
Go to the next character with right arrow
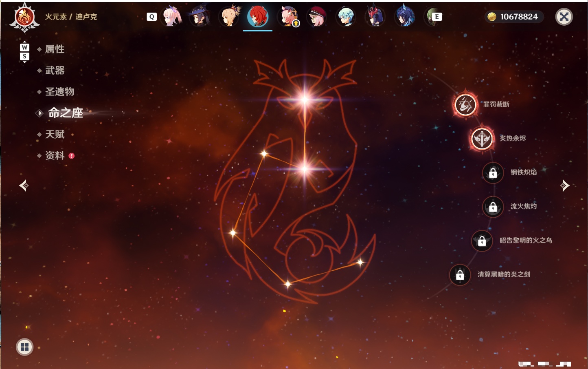coord(564,186)
